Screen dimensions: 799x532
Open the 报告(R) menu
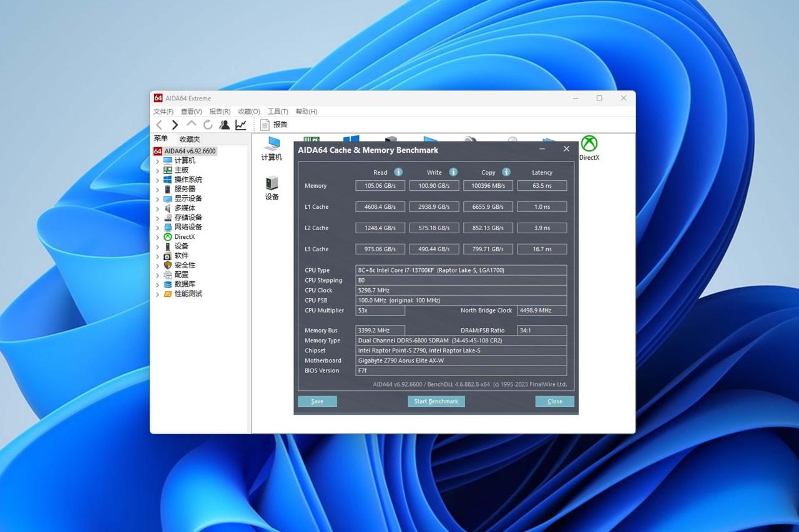(x=220, y=112)
